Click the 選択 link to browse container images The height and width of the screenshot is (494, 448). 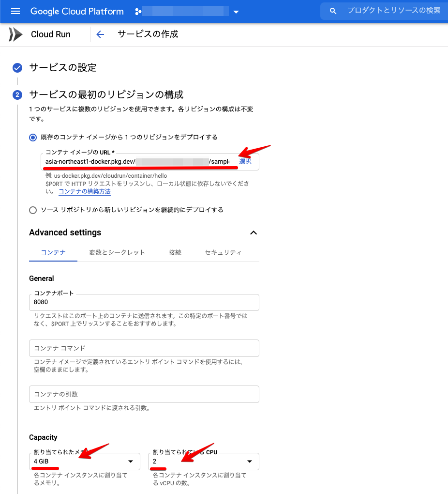click(x=245, y=161)
